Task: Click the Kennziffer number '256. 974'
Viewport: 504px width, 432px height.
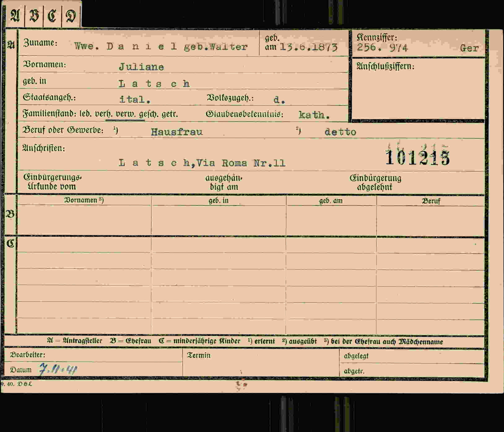Action: click(382, 47)
